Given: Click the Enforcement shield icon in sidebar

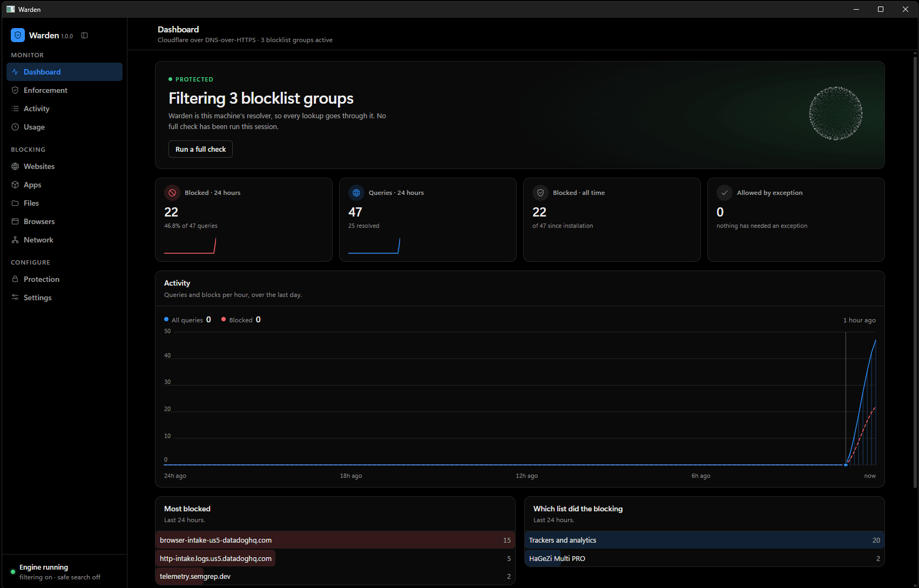Looking at the screenshot, I should point(15,90).
